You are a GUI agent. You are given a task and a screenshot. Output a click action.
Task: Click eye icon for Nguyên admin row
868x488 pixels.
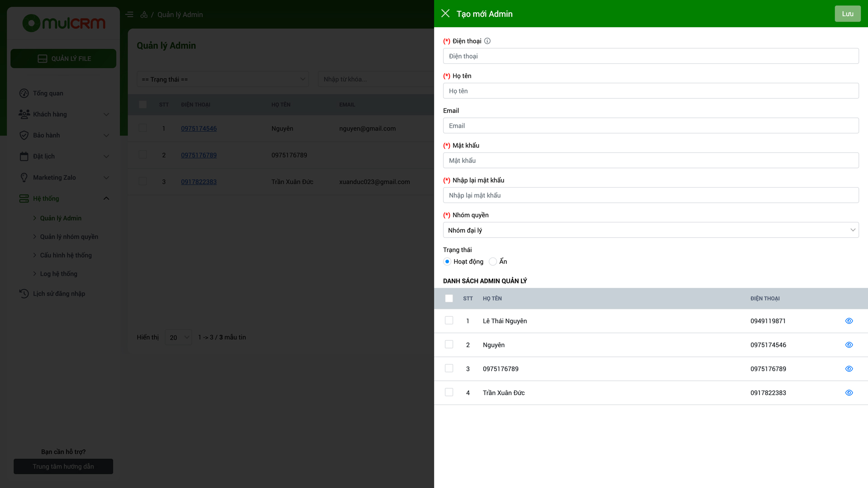(849, 345)
